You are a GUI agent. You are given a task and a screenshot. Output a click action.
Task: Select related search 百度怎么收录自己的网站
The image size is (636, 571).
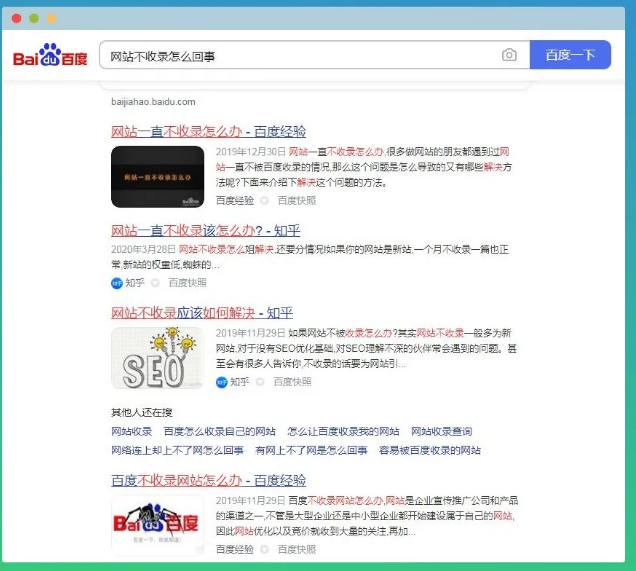pyautogui.click(x=219, y=432)
